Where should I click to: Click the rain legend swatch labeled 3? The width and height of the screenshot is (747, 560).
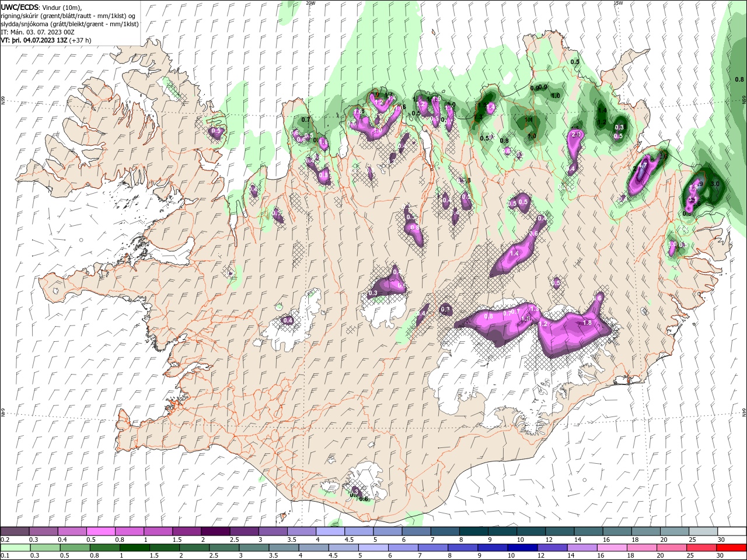[254, 548]
